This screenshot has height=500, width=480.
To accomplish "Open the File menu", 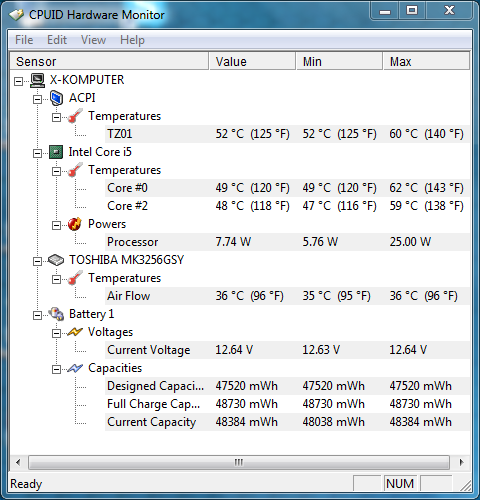I will click(x=24, y=40).
